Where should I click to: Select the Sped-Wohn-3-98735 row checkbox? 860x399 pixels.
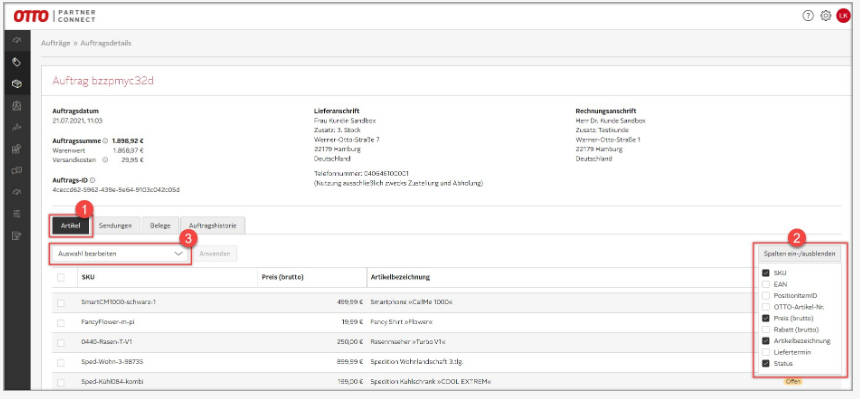click(x=60, y=362)
